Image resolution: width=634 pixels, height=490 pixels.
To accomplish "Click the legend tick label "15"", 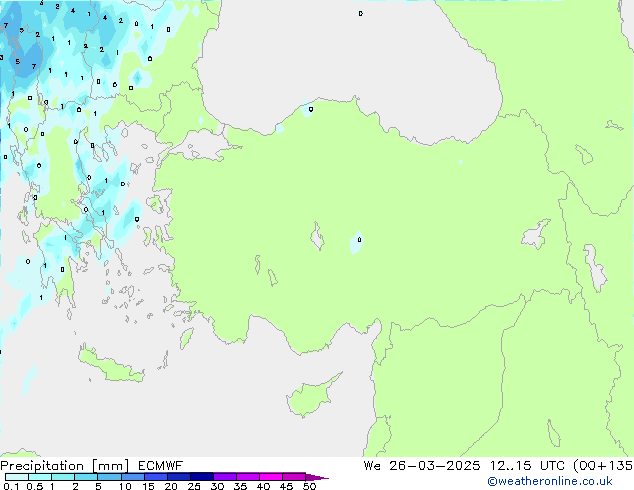I will point(148,486).
